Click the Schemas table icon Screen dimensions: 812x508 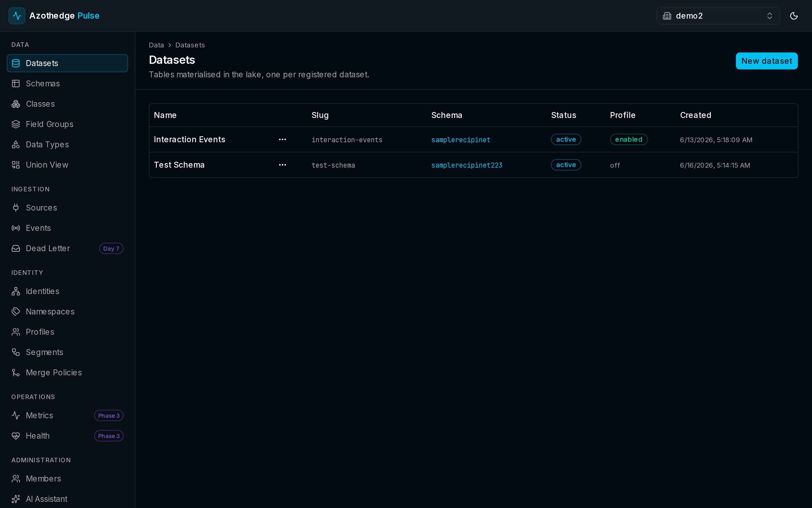click(x=16, y=84)
